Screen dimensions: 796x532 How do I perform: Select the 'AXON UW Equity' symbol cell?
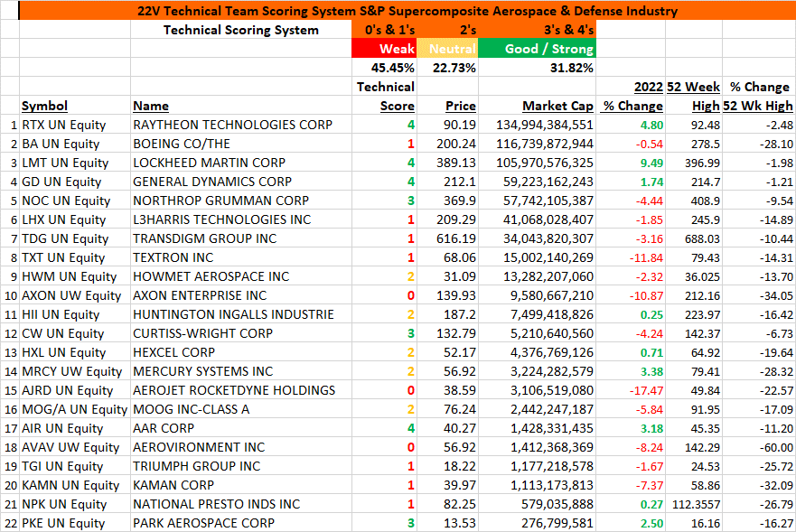click(75, 295)
